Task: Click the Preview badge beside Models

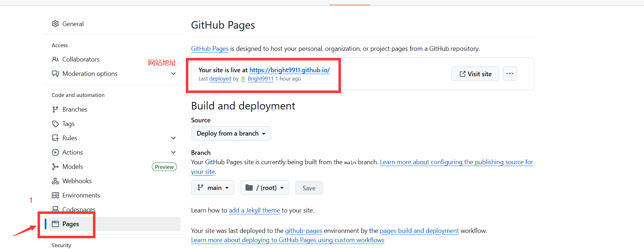Action: coord(164,167)
